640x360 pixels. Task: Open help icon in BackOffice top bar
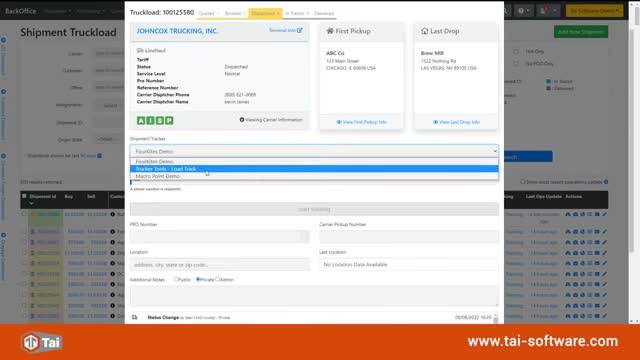pyautogui.click(x=521, y=11)
